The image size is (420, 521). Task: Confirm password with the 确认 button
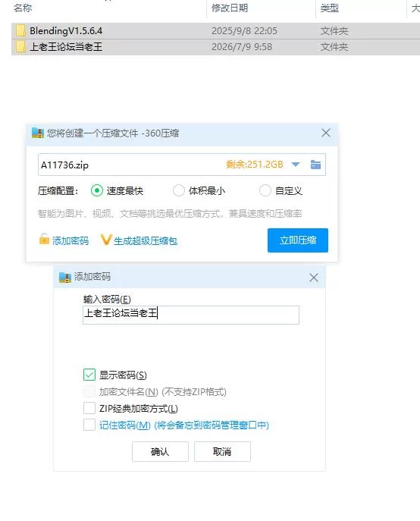pyautogui.click(x=160, y=451)
